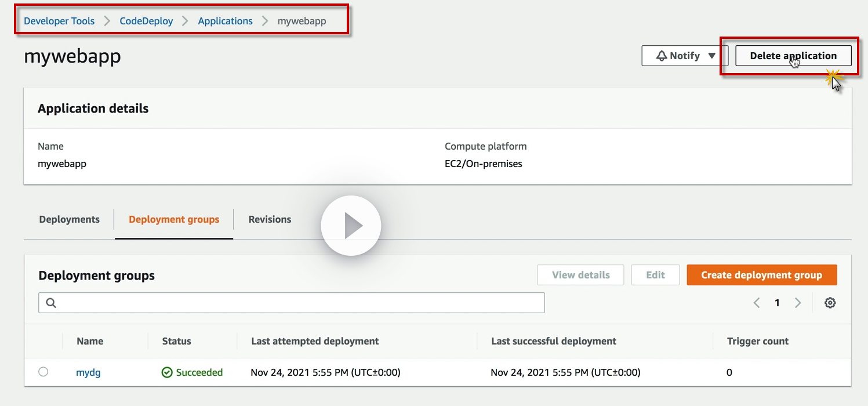Select the Deployment groups tab
This screenshot has height=406, width=868.
pyautogui.click(x=174, y=219)
